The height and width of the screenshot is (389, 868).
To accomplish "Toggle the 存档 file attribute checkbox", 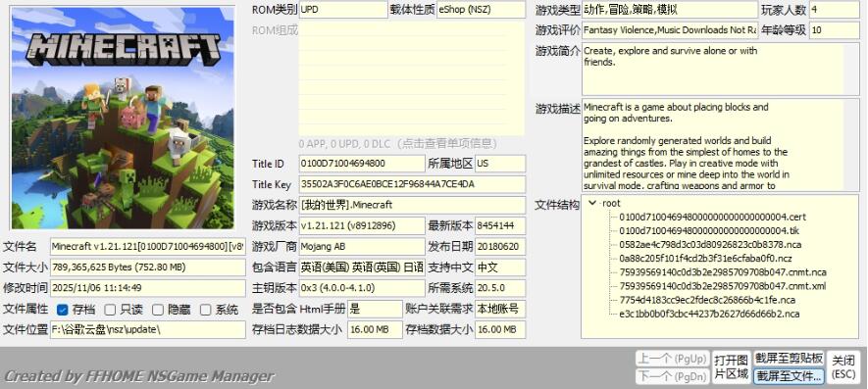I will tap(62, 310).
